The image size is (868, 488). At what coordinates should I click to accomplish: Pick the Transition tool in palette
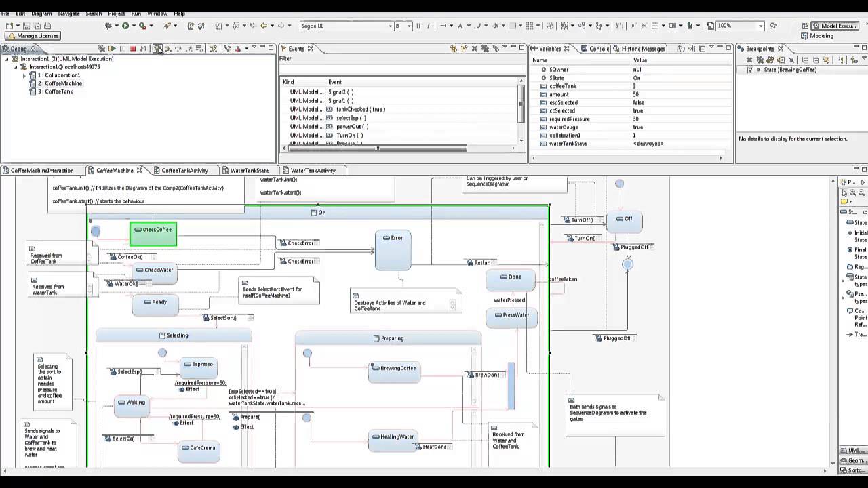856,335
